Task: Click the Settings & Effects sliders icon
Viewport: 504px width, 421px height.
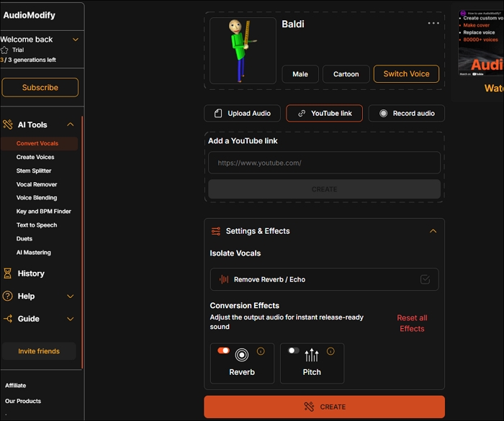Action: [x=215, y=231]
